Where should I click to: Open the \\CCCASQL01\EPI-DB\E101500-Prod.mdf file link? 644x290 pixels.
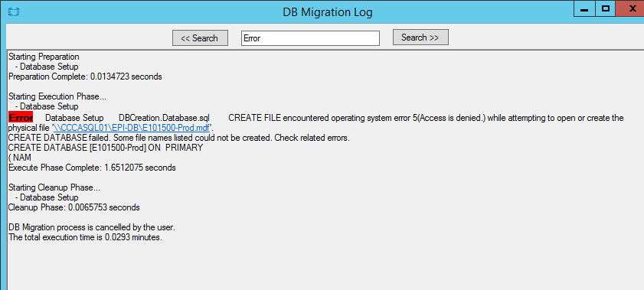click(132, 128)
